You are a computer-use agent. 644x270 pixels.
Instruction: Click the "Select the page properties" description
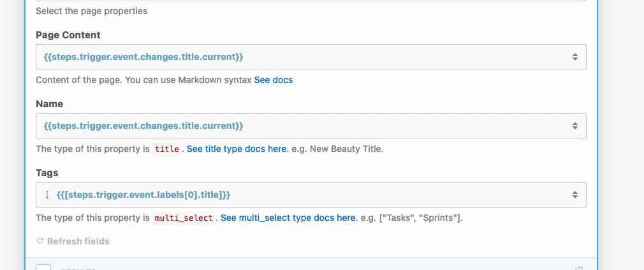tap(91, 11)
